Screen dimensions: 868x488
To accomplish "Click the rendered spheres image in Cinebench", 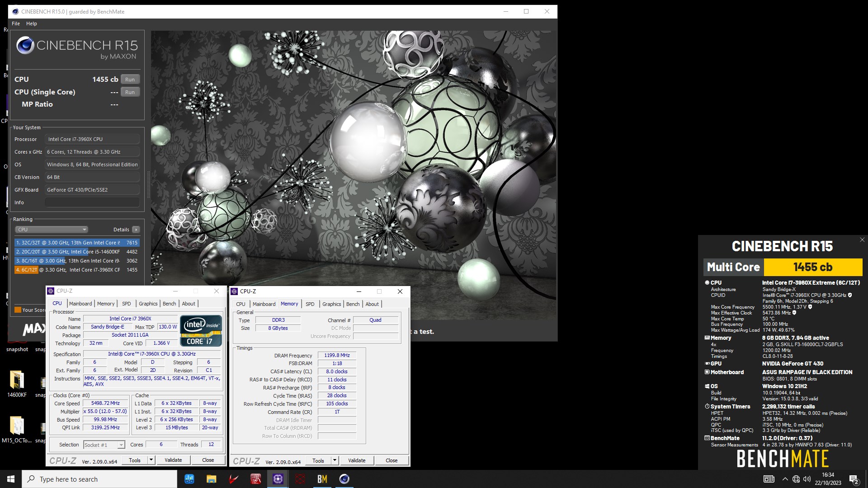I will click(354, 175).
